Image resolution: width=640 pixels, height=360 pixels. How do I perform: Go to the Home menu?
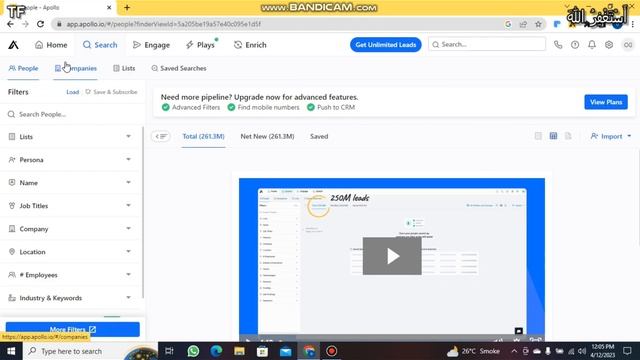point(51,45)
